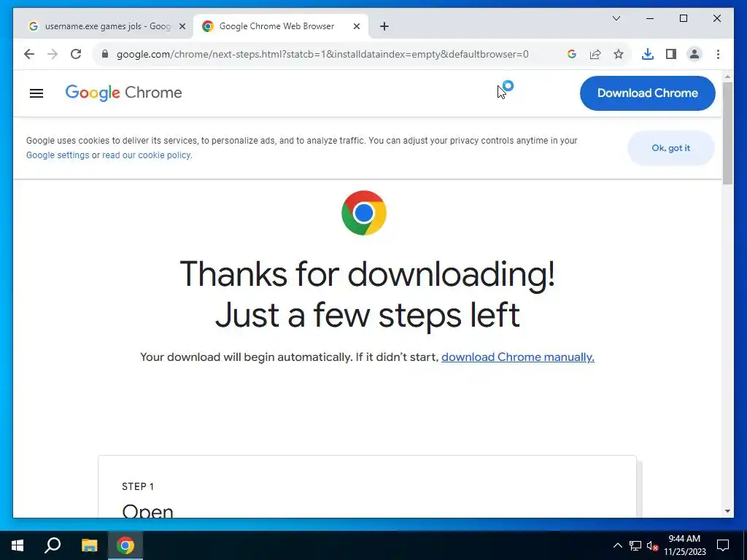Open the muted volume tray icon
747x560 pixels.
pos(652,545)
